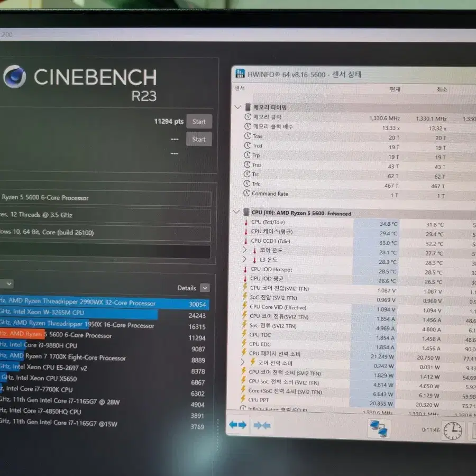Click the clock icon beside Trp
The image size is (476, 476).
pyautogui.click(x=247, y=155)
